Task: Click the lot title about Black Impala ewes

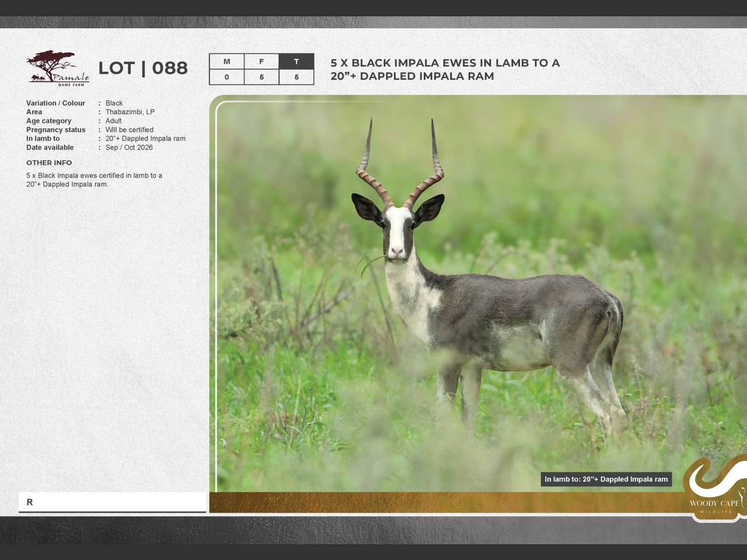Action: point(445,69)
